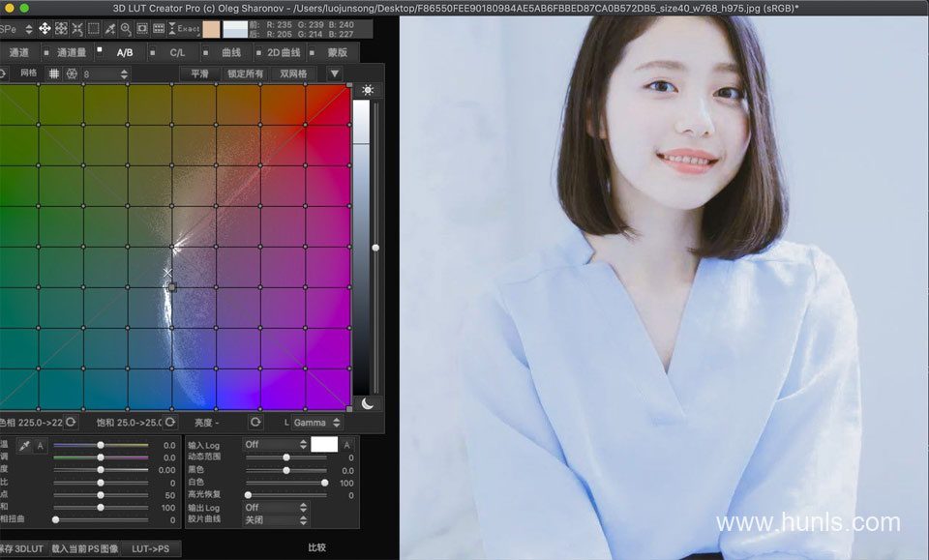Click the 比较 compare button
Viewport: 929px width, 560px height.
[317, 547]
